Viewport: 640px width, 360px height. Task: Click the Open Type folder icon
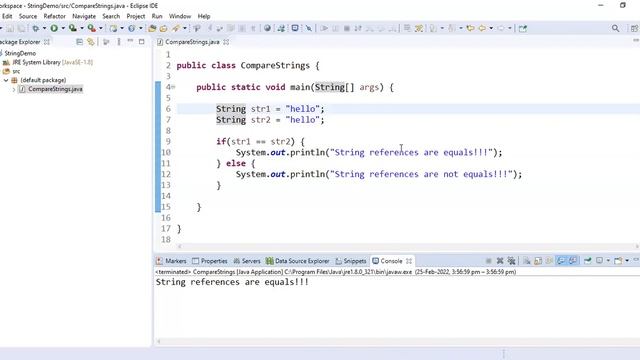click(152, 28)
